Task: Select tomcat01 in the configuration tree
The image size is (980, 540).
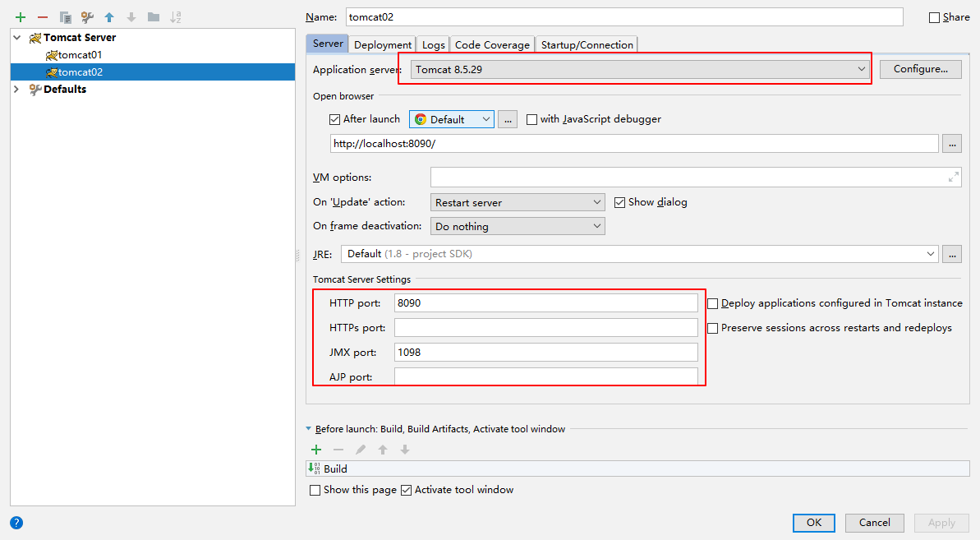Action: tap(80, 55)
